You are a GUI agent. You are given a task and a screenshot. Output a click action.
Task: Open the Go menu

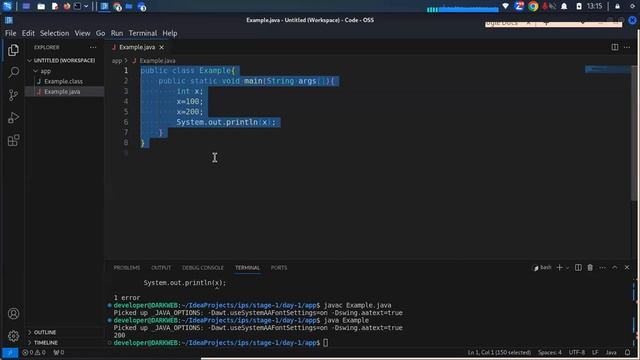pyautogui.click(x=100, y=33)
